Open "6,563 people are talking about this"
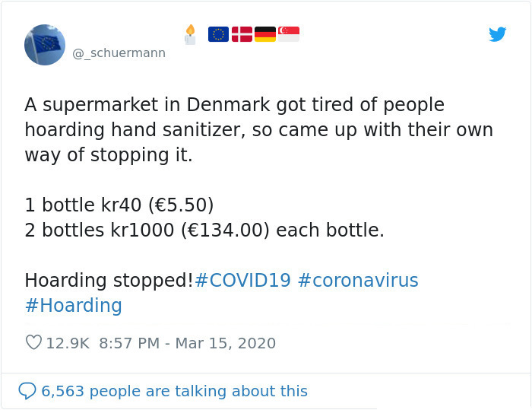 (174, 391)
